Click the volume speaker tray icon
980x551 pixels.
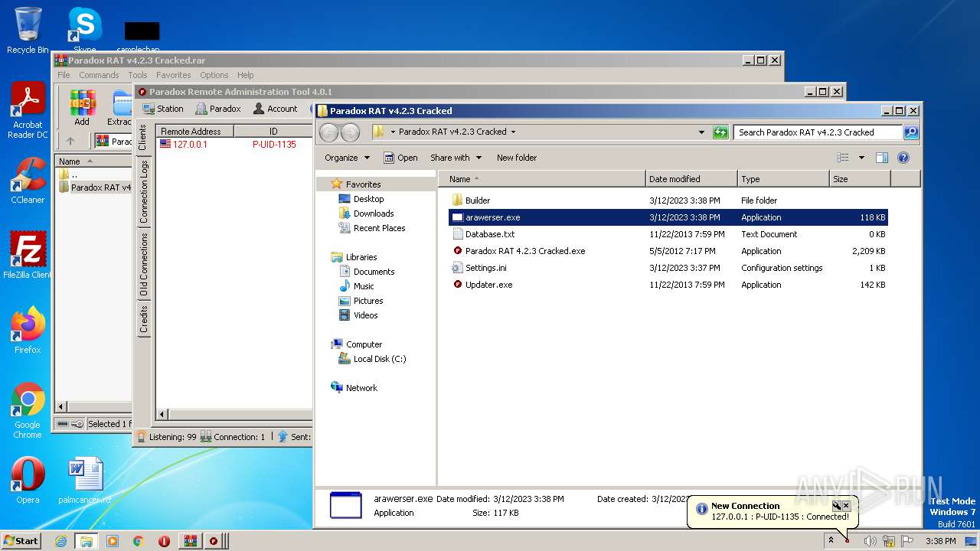tap(870, 541)
